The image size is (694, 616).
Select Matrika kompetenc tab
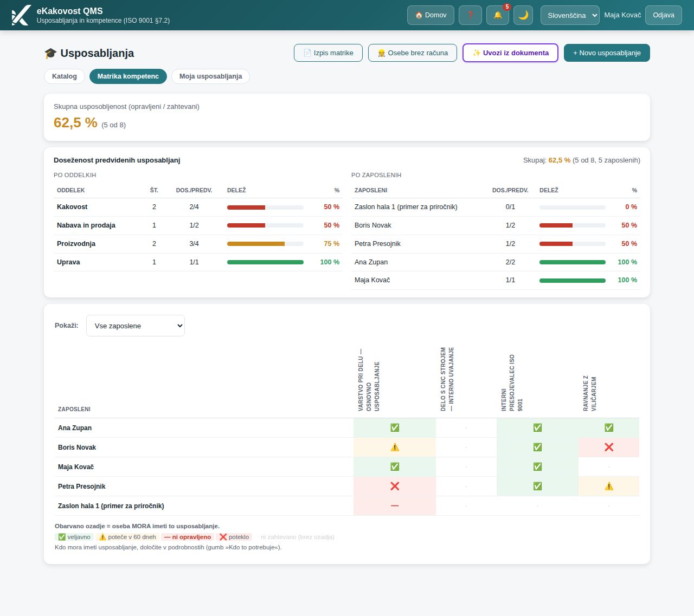click(x=128, y=76)
